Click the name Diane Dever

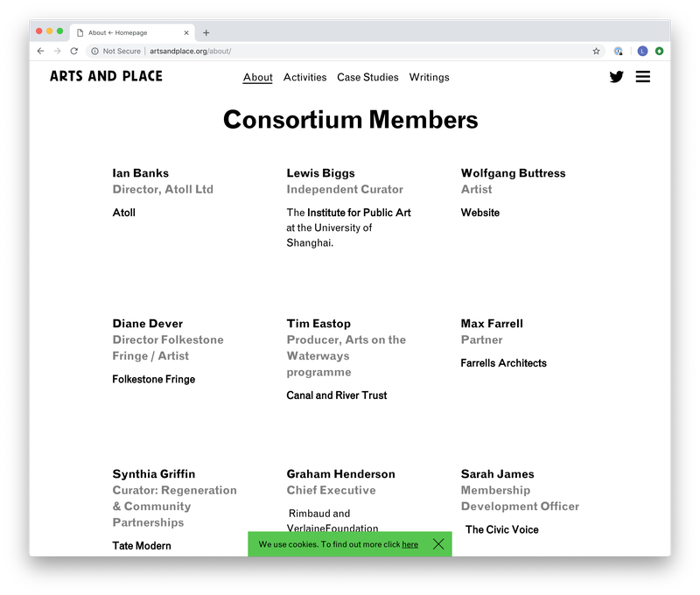pyautogui.click(x=147, y=323)
